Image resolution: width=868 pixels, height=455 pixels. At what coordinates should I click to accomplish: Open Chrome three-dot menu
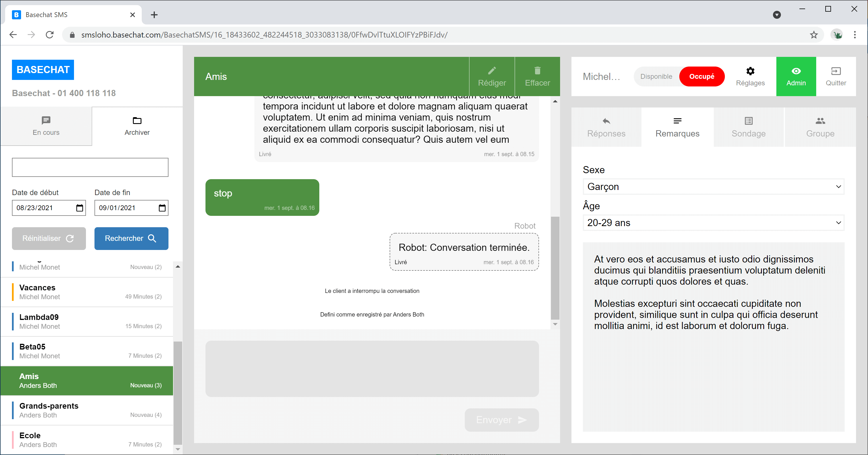tap(855, 35)
